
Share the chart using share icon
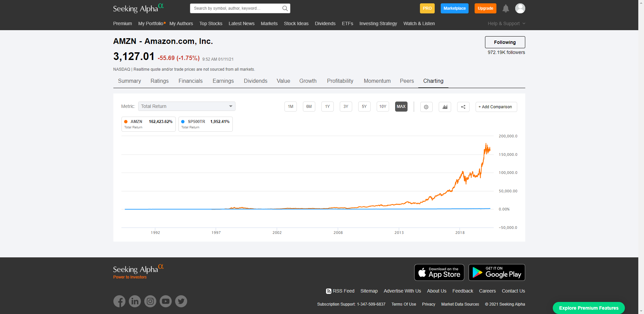463,107
